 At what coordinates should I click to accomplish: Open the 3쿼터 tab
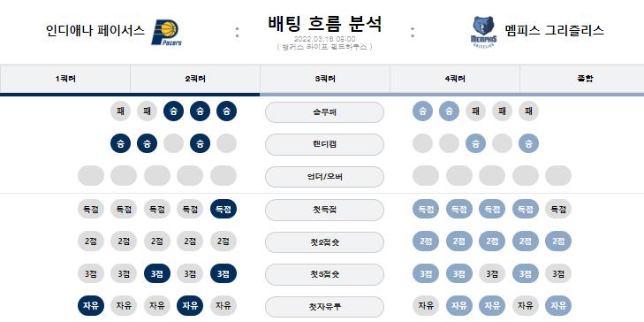(x=325, y=79)
